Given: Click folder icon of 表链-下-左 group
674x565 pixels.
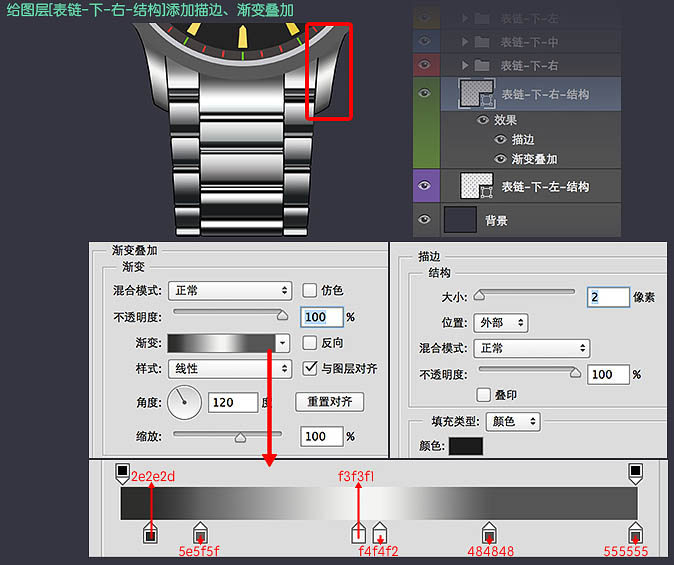Looking at the screenshot, I should 481,18.
